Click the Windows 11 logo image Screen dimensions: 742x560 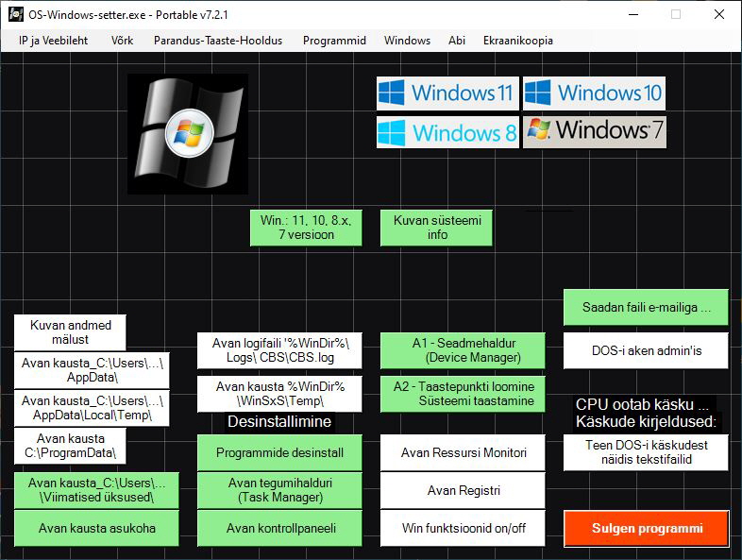(x=447, y=93)
